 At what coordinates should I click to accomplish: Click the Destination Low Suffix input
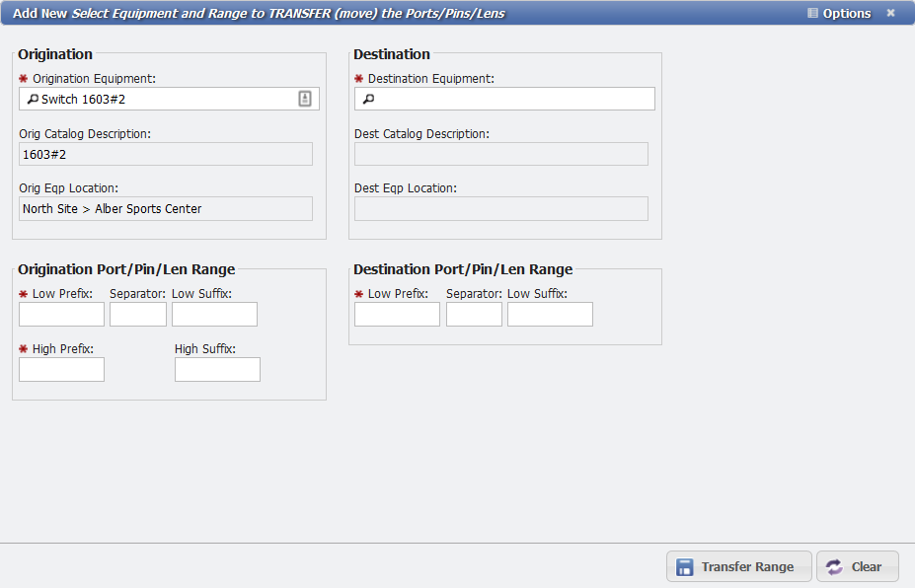click(x=550, y=314)
